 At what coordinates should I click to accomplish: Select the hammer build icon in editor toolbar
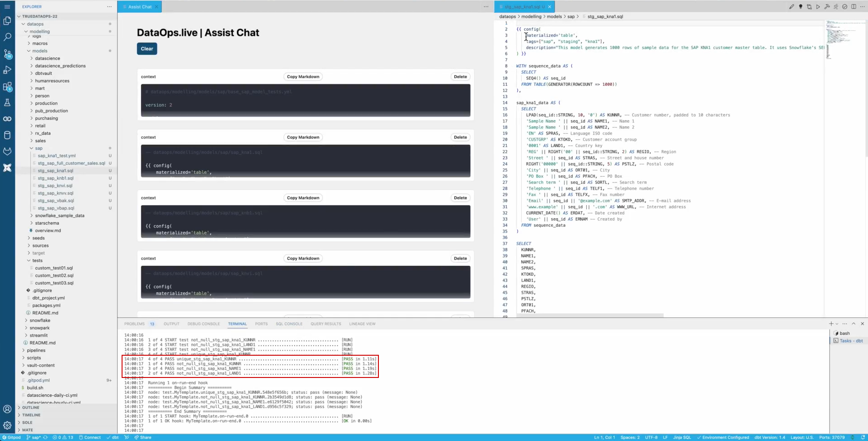coord(828,6)
